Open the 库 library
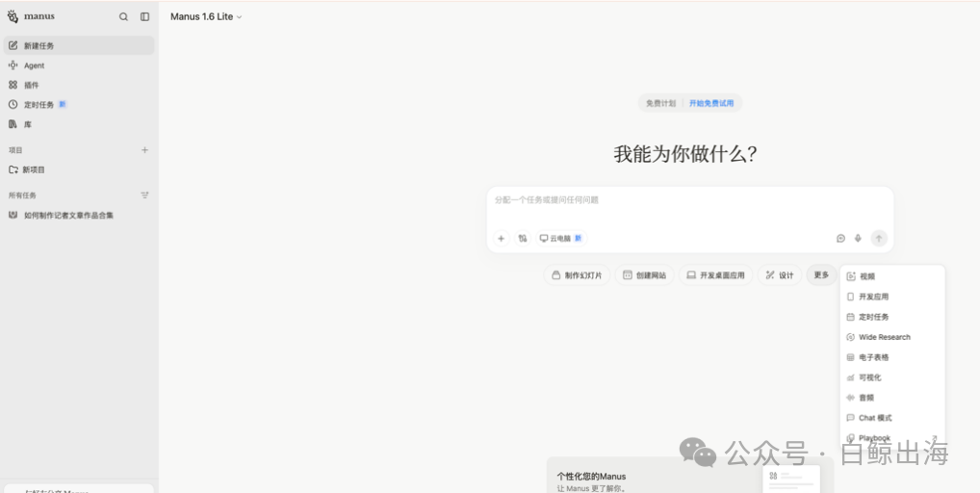Viewport: 980px width, 493px height. [79, 124]
